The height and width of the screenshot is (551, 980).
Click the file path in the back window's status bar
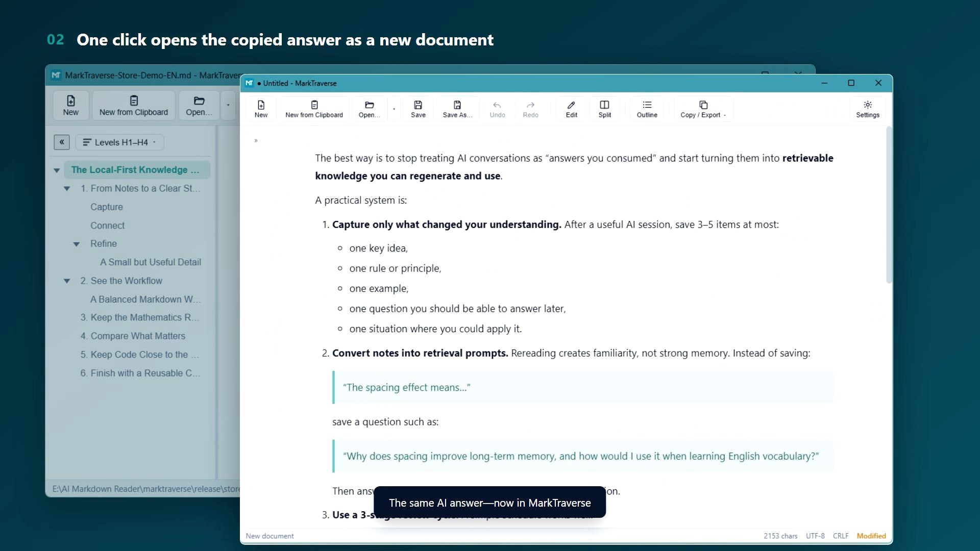click(146, 489)
